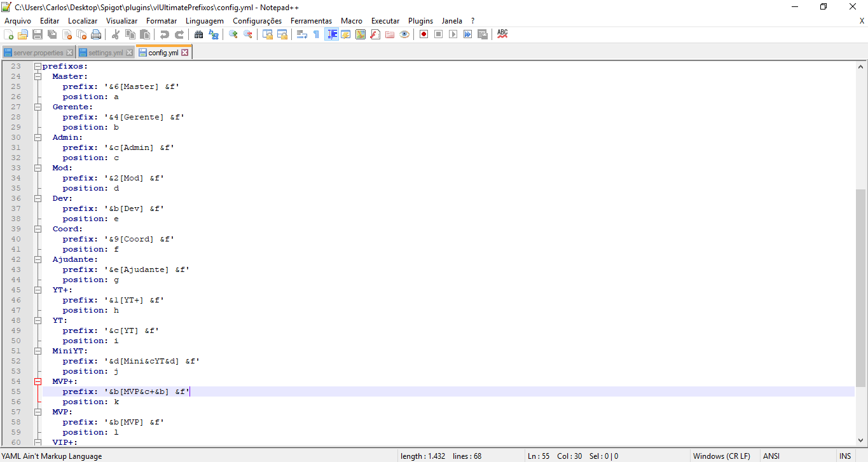Click the Zoom In magnifier icon

coord(233,34)
